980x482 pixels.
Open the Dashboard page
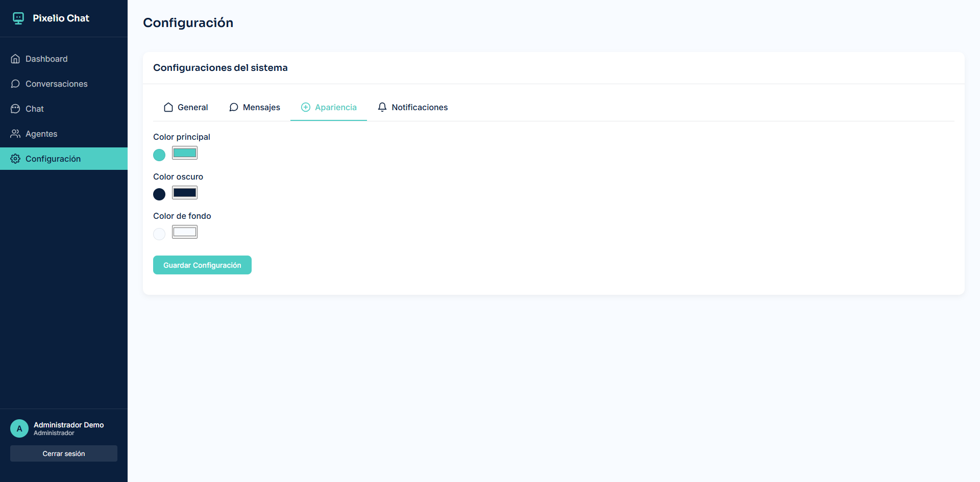[x=64, y=59]
